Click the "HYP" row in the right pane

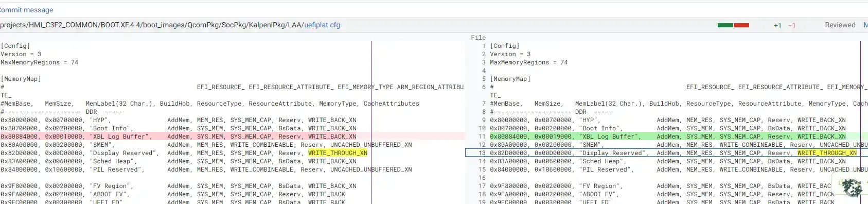(668, 120)
